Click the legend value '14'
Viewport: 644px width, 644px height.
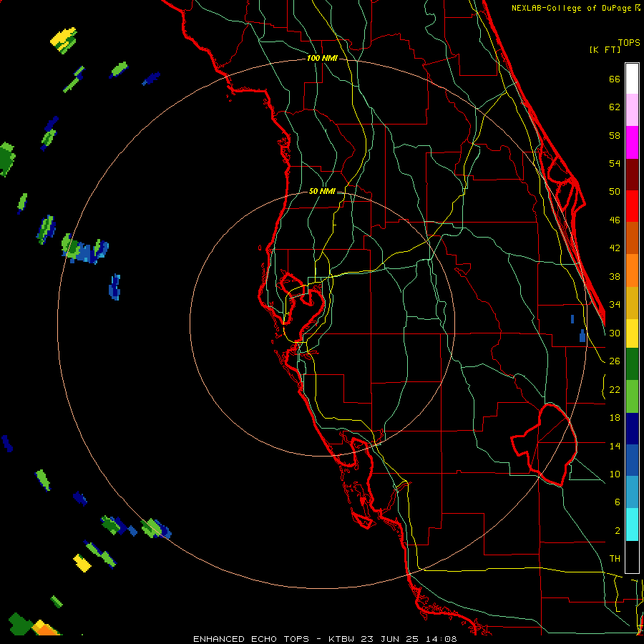click(x=615, y=447)
